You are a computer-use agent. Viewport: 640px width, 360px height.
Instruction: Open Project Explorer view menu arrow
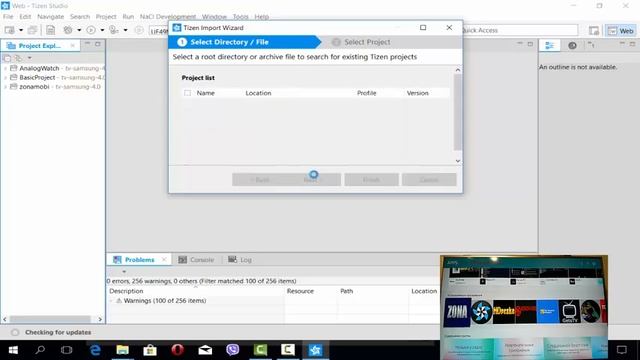point(29,58)
